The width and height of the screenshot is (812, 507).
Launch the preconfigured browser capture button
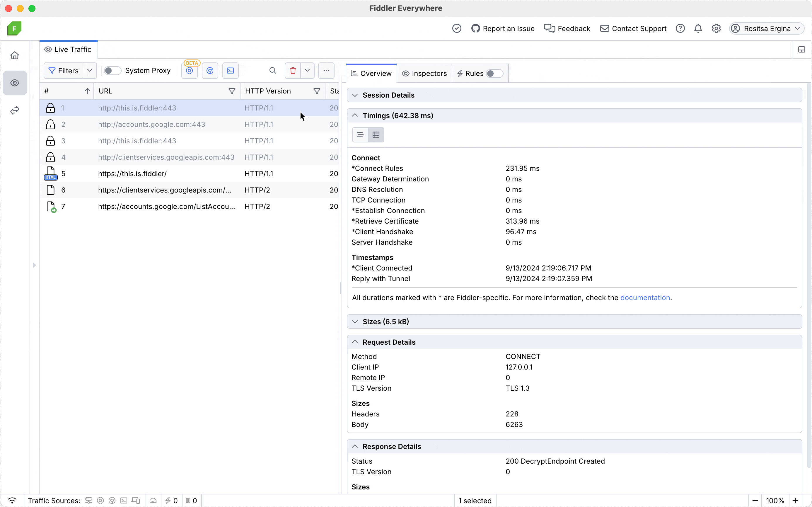210,71
